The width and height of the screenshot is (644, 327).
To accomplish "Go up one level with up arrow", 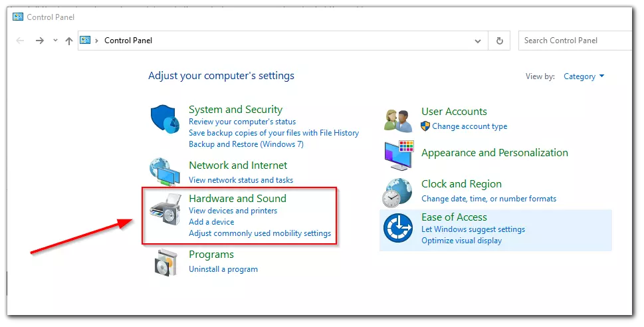I will coord(69,41).
